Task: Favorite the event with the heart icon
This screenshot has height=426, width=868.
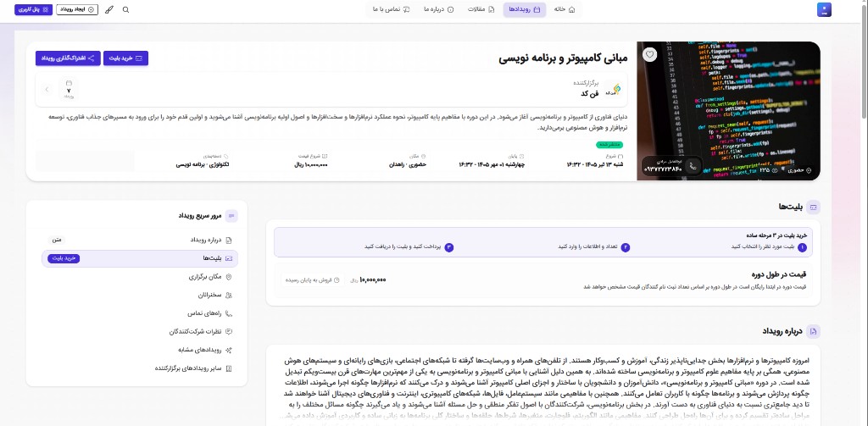Action: (x=650, y=54)
